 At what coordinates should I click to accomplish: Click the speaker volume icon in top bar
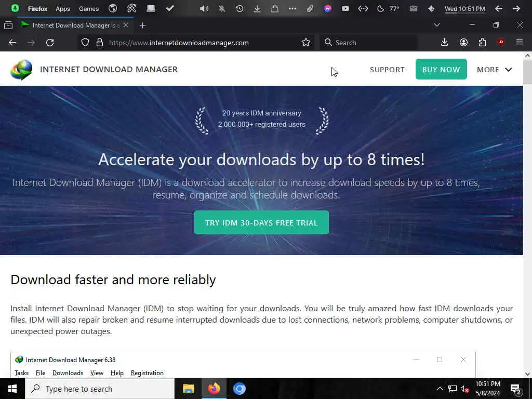204,8
